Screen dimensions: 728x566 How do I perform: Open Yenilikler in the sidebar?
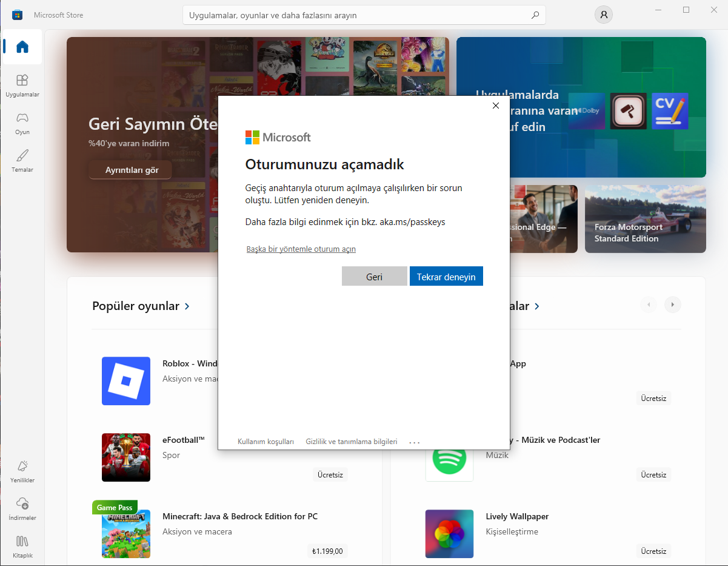22,471
